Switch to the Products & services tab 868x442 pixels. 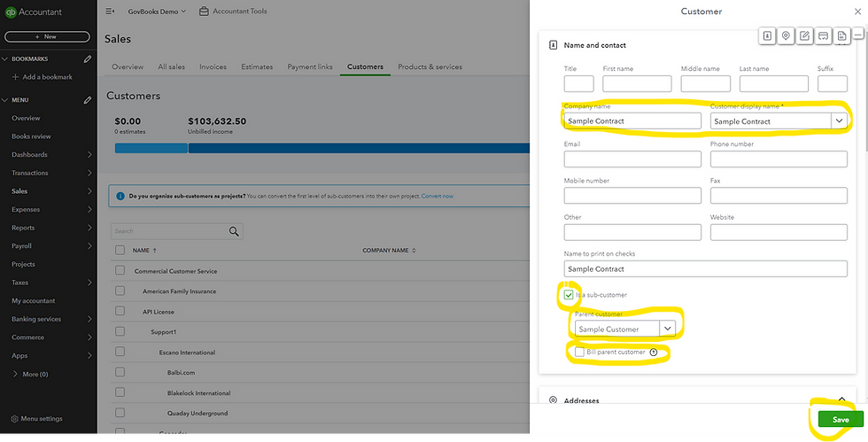pyautogui.click(x=430, y=66)
